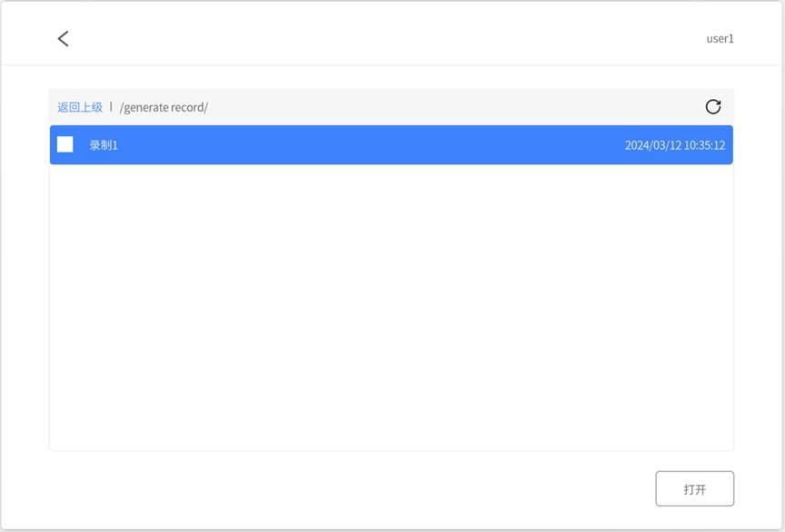
Task: Toggle selection box on the 录制1 entry
Action: [65, 144]
